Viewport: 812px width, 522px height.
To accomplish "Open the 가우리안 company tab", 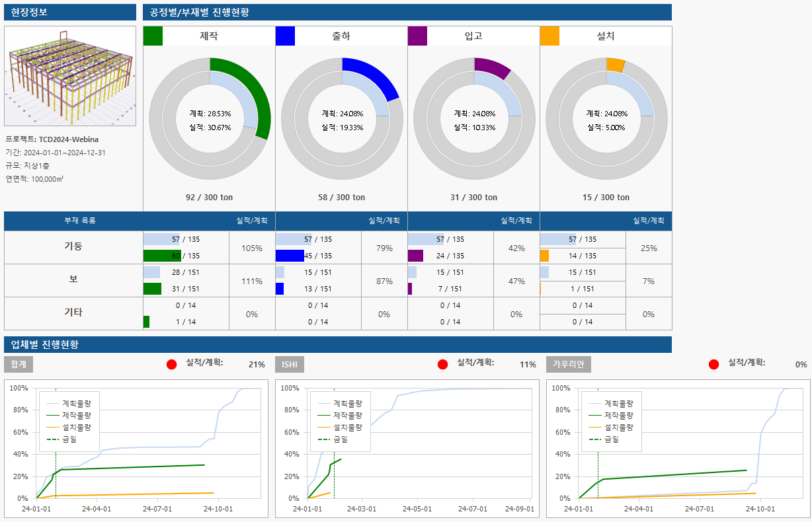I will pos(569,365).
